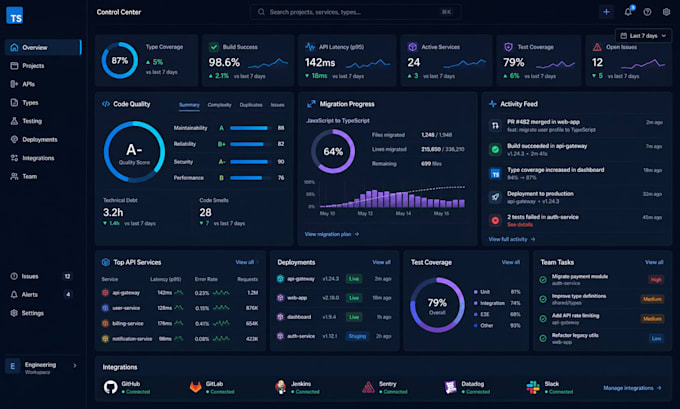
Task: Click the A- Quality Score ring
Action: click(134, 152)
